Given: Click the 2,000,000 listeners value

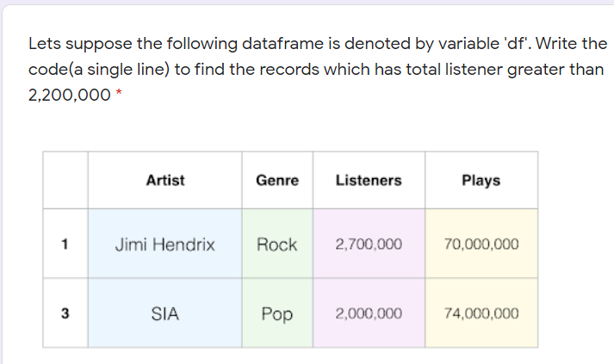Looking at the screenshot, I should point(369,313).
